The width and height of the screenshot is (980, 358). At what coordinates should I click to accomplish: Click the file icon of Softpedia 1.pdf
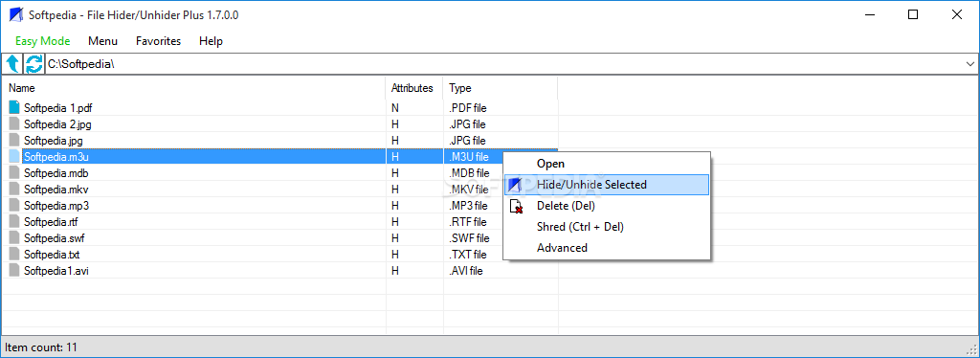pos(14,107)
